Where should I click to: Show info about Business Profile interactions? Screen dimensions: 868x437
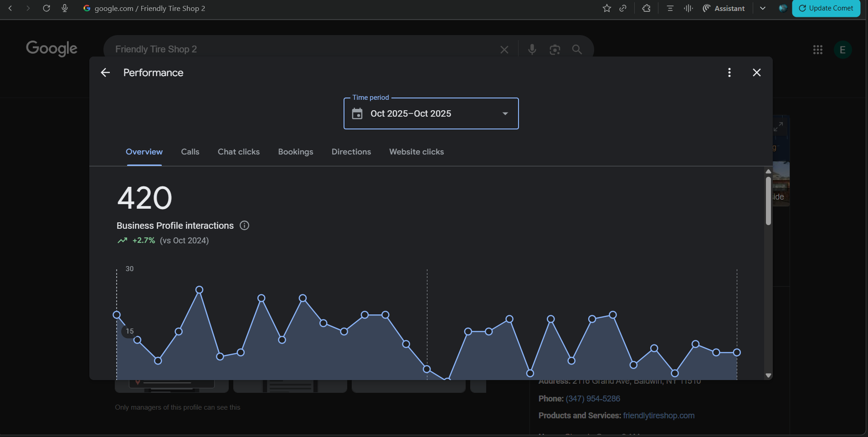pyautogui.click(x=245, y=226)
